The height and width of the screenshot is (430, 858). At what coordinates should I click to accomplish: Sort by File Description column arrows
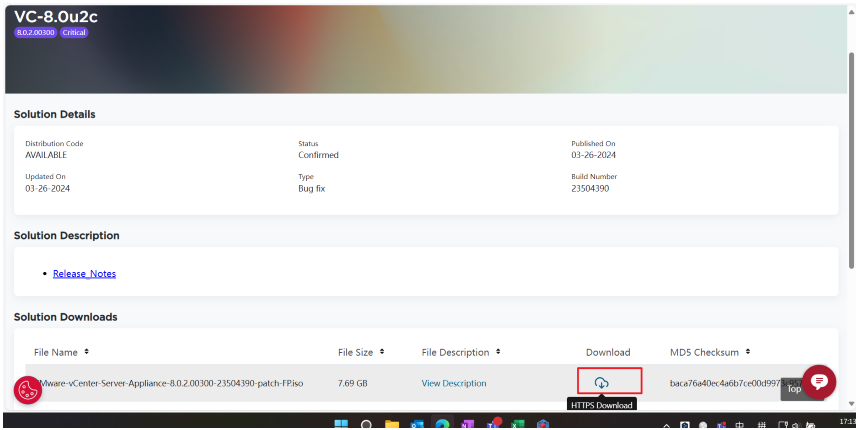click(498, 352)
